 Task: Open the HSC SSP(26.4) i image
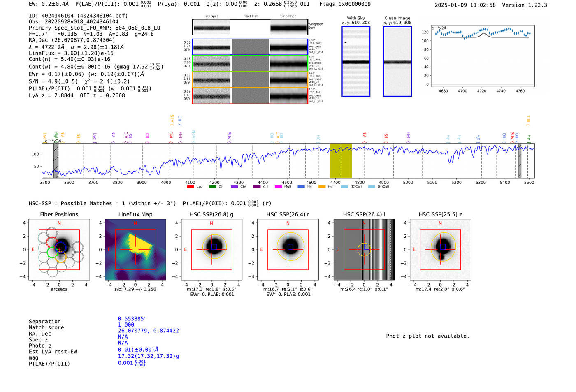pos(364,249)
